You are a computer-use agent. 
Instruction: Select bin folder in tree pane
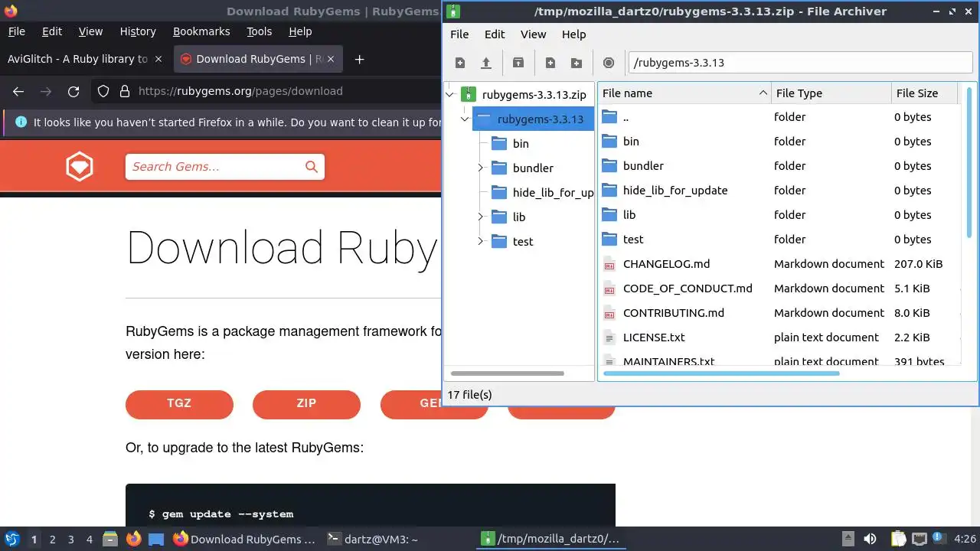521,144
